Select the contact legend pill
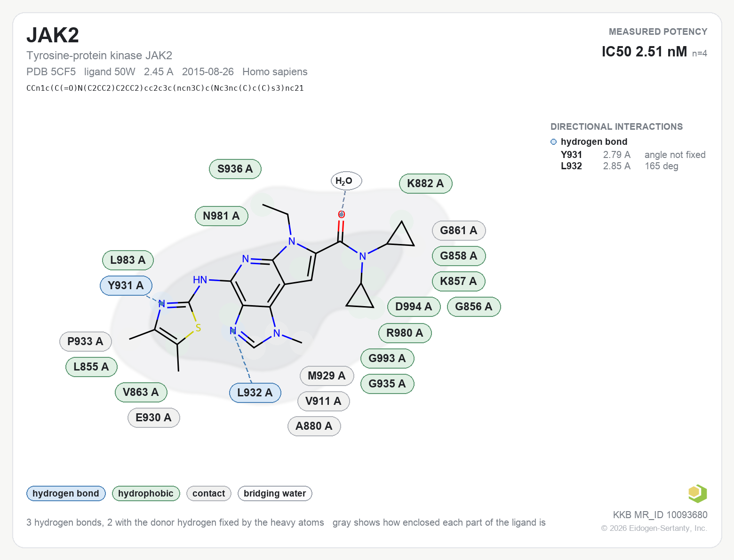Image resolution: width=734 pixels, height=560 pixels. (x=209, y=493)
